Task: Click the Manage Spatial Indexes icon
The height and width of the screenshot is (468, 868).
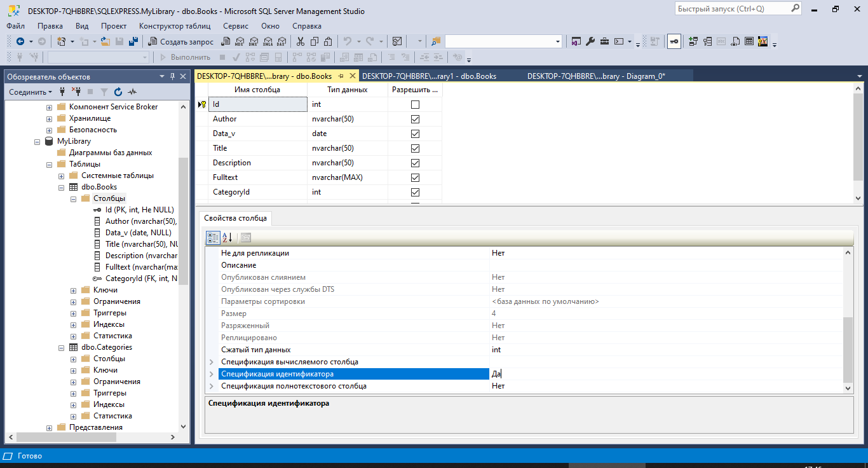Action: pos(763,41)
